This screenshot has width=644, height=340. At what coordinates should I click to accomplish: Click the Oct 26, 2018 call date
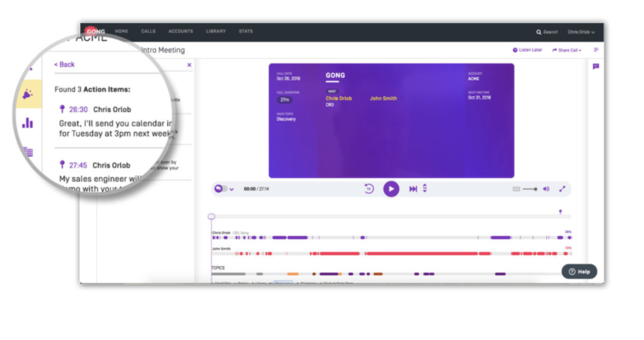288,79
